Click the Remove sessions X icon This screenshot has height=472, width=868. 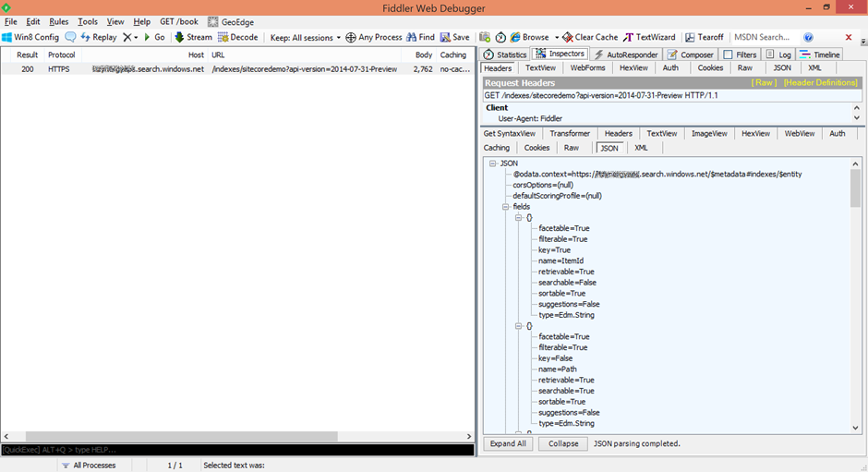point(127,37)
